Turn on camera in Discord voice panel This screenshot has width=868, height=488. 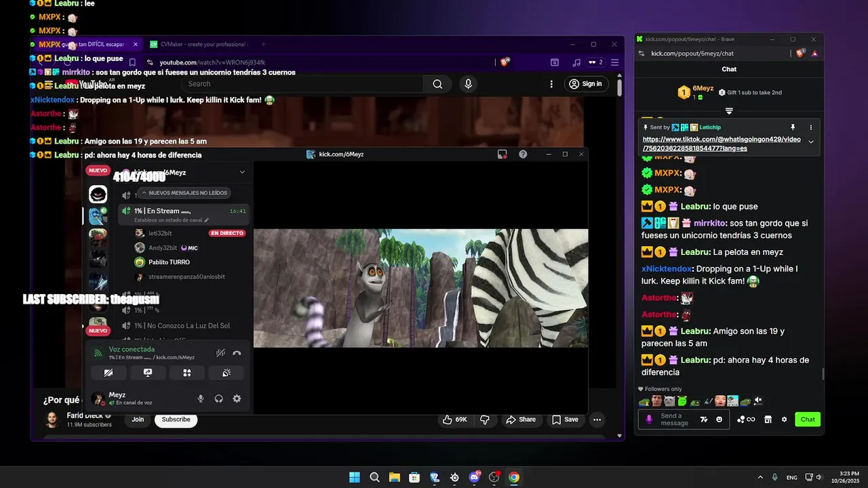tap(108, 373)
